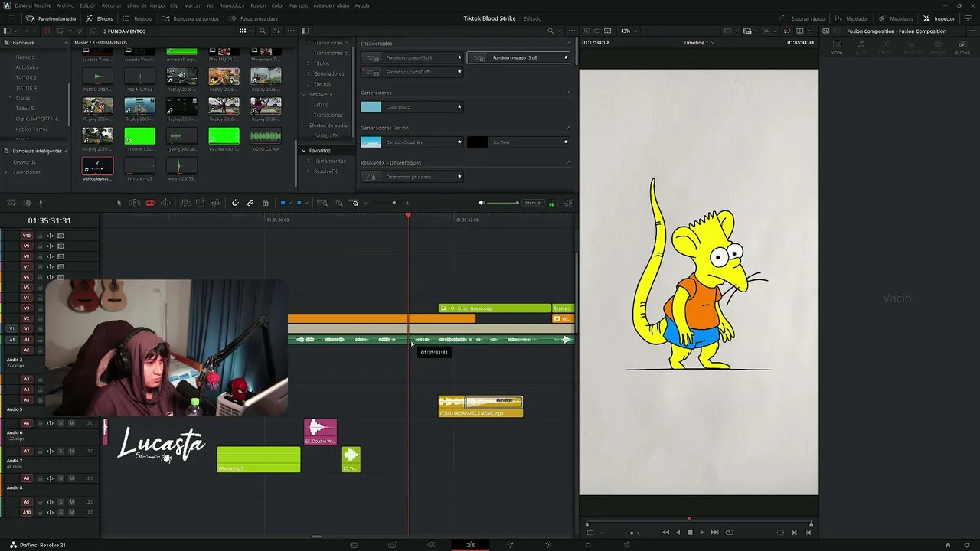Image resolution: width=980 pixels, height=551 pixels.
Task: Click the timeline zoom-in plus icon
Action: pyautogui.click(x=407, y=203)
